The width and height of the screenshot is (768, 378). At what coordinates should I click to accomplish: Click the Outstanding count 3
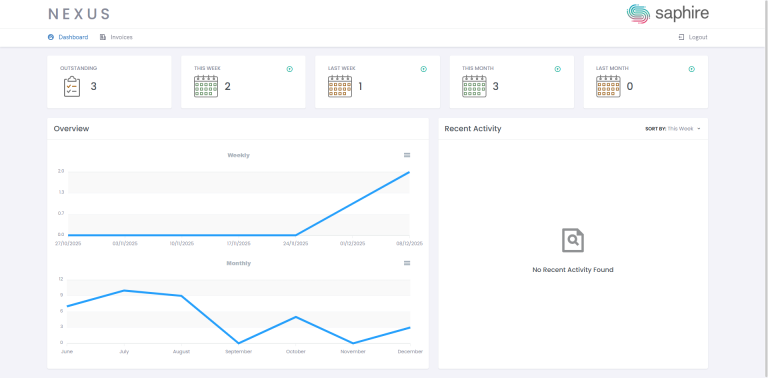click(94, 87)
